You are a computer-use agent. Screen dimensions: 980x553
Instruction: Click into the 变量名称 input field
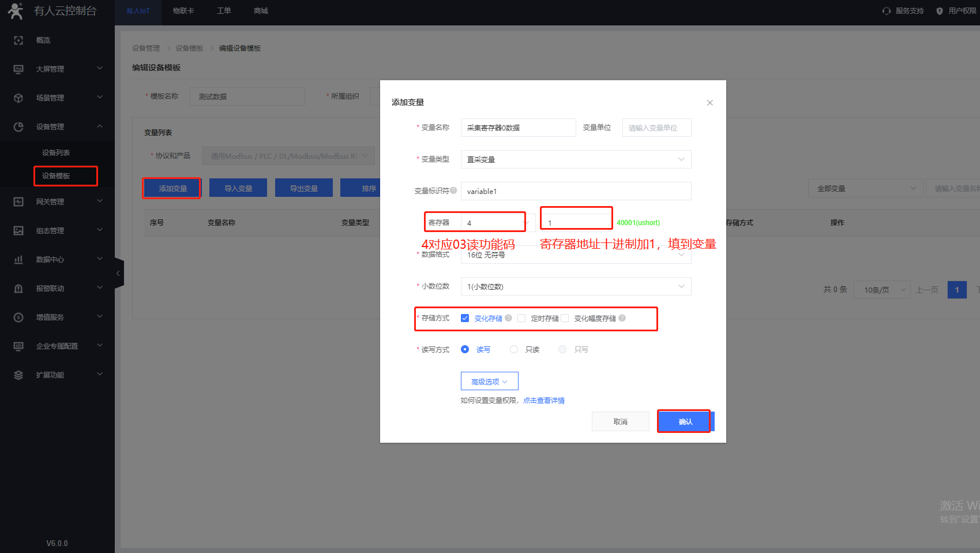(517, 128)
